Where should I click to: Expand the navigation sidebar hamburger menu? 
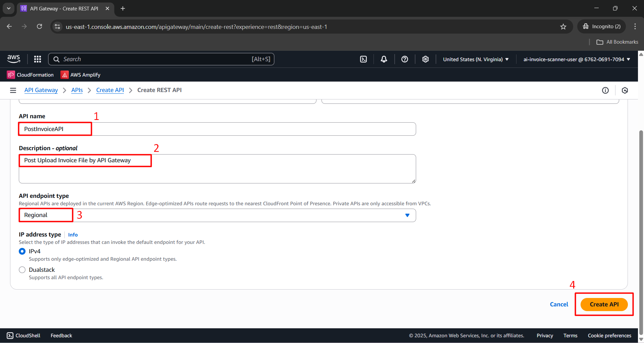pos(13,90)
